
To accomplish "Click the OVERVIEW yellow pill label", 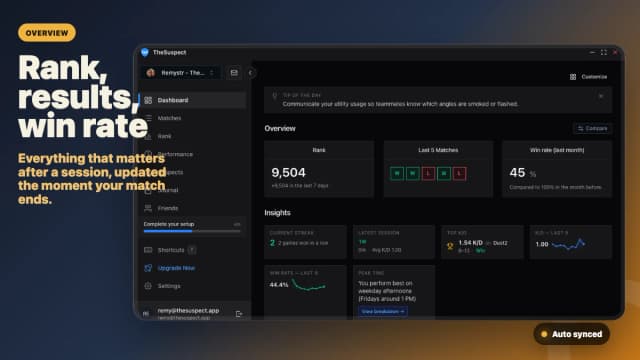I will pos(47,33).
